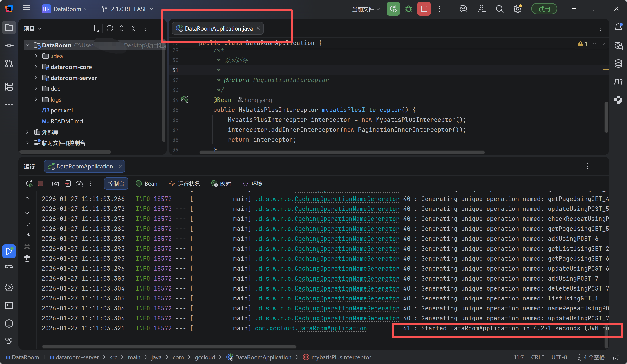Toggle scroll to end of console
This screenshot has width=627, height=364.
(27, 235)
